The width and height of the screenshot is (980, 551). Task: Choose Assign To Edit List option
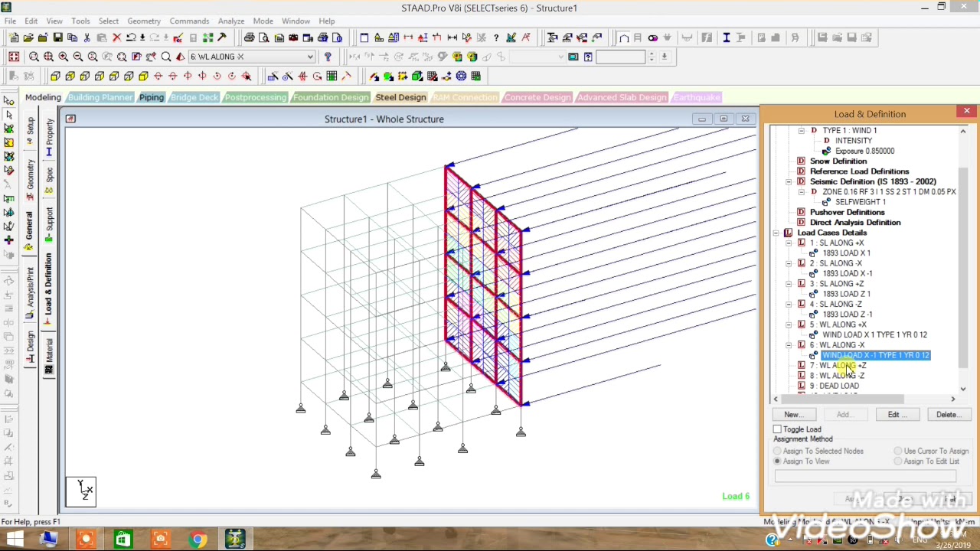click(x=899, y=461)
